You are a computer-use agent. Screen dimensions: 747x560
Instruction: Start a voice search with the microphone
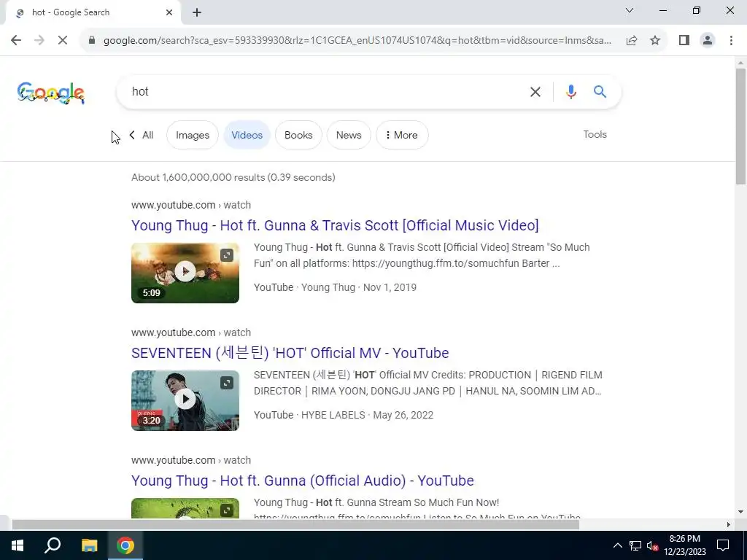(570, 91)
